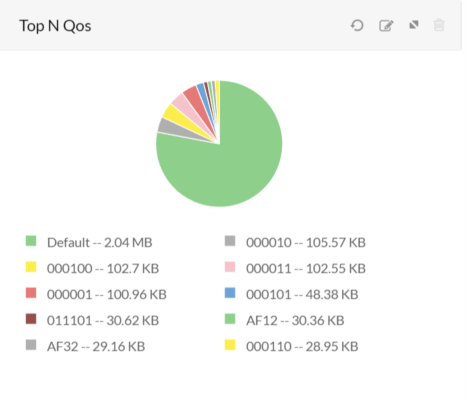476x404 pixels.
Task: Toggle the 000011 pink legend swatch
Action: click(230, 267)
